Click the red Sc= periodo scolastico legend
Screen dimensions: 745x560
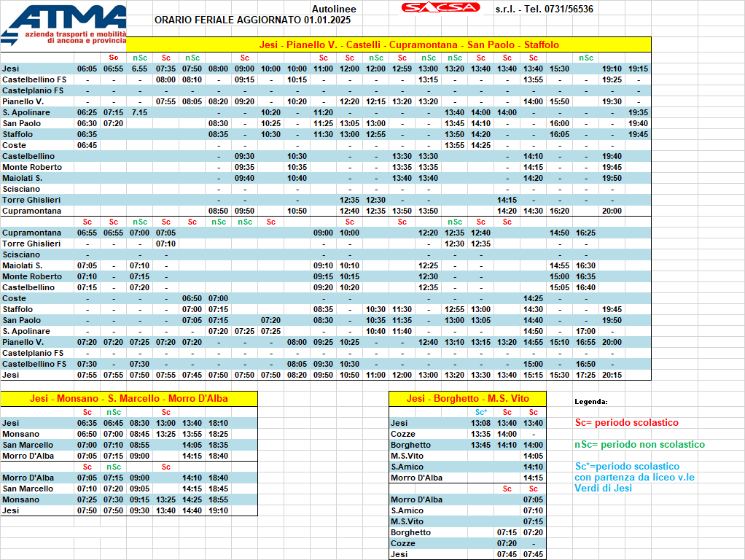pyautogui.click(x=626, y=423)
